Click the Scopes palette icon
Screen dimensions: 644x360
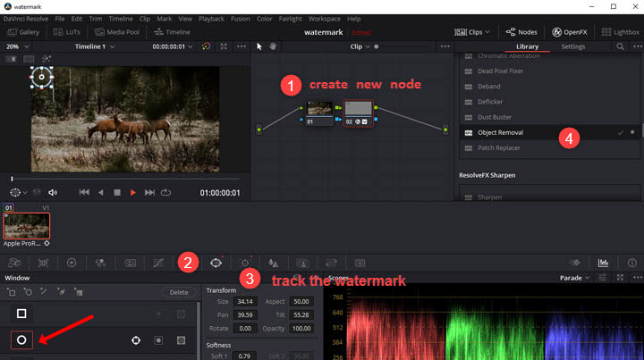point(602,264)
